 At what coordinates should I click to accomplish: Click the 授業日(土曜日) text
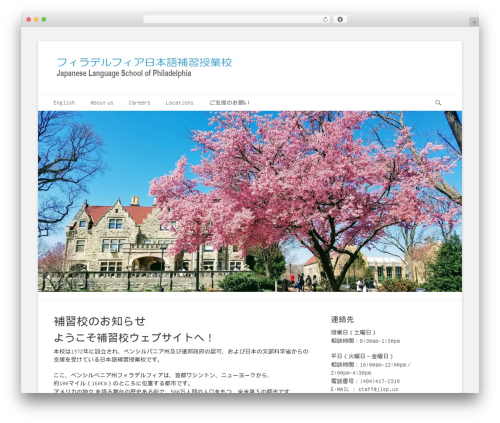353,332
